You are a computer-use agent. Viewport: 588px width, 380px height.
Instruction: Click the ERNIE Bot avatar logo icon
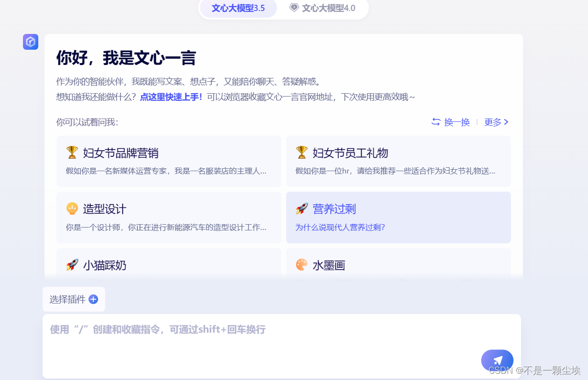[x=31, y=42]
